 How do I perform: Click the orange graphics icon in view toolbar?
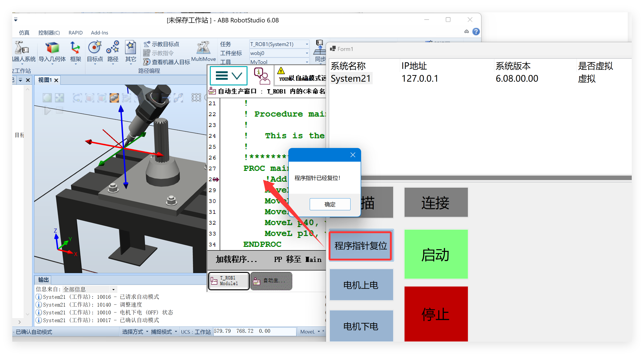tap(114, 98)
